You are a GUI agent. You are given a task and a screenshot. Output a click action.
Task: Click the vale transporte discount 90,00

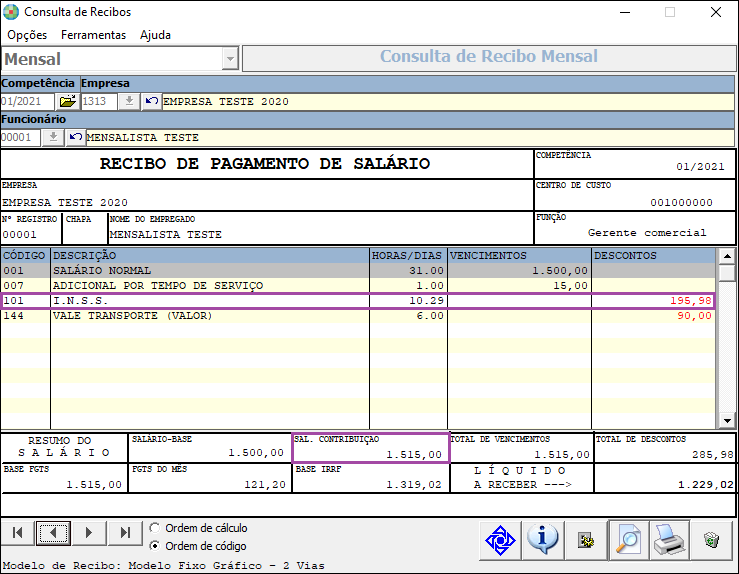tap(694, 316)
